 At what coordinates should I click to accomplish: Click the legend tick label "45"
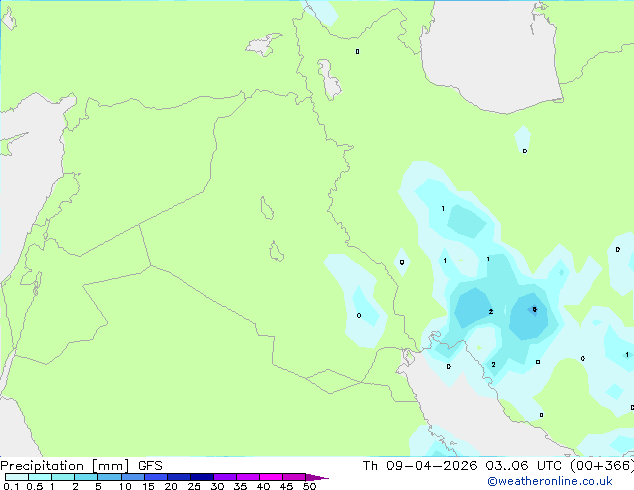tap(286, 486)
